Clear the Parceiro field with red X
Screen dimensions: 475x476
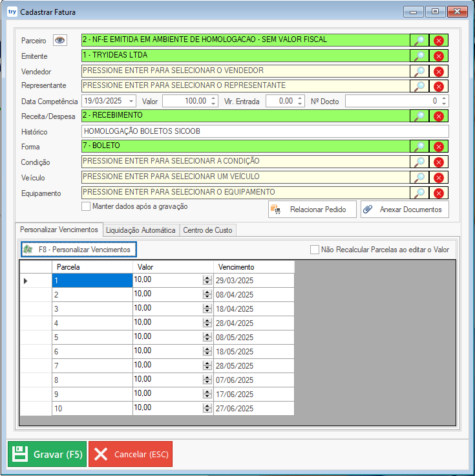(439, 40)
